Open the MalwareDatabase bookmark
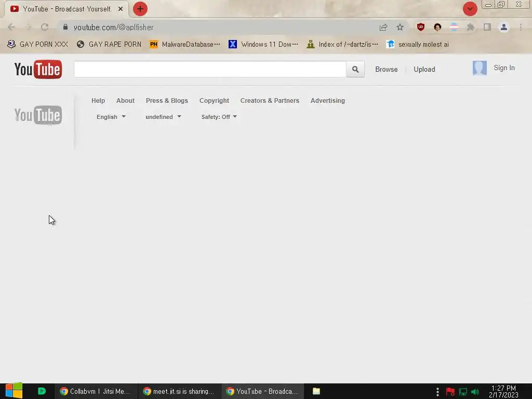532x399 pixels. [185, 45]
